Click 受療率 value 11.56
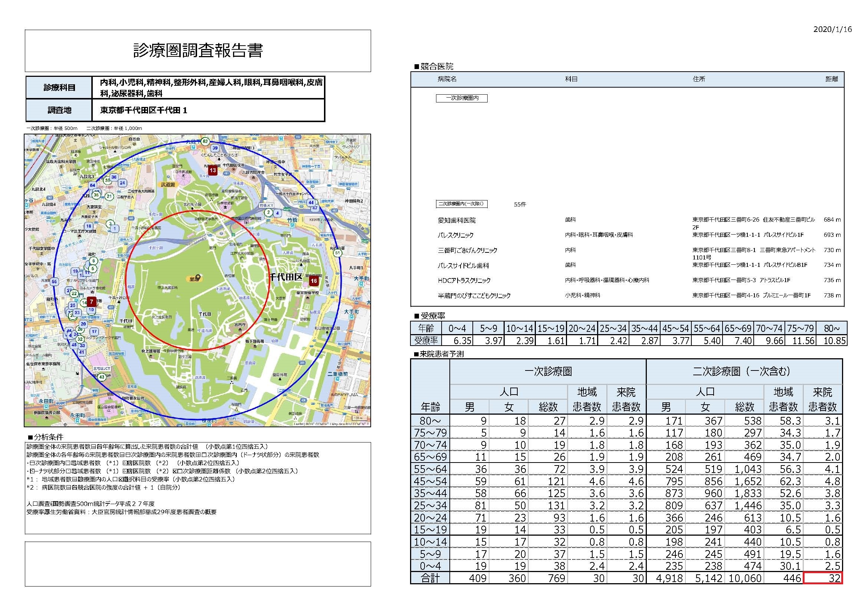Screen dimensions: 868x614 800,341
